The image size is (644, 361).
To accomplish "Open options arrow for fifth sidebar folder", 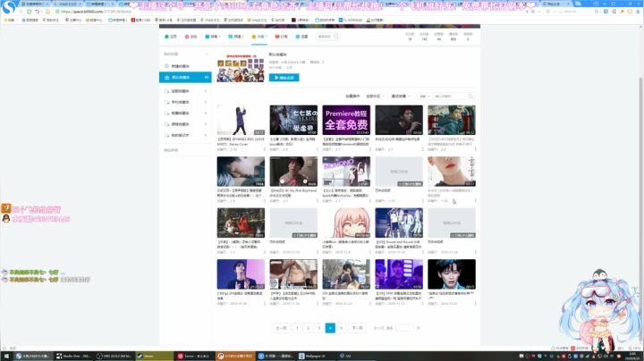I will tap(206, 124).
